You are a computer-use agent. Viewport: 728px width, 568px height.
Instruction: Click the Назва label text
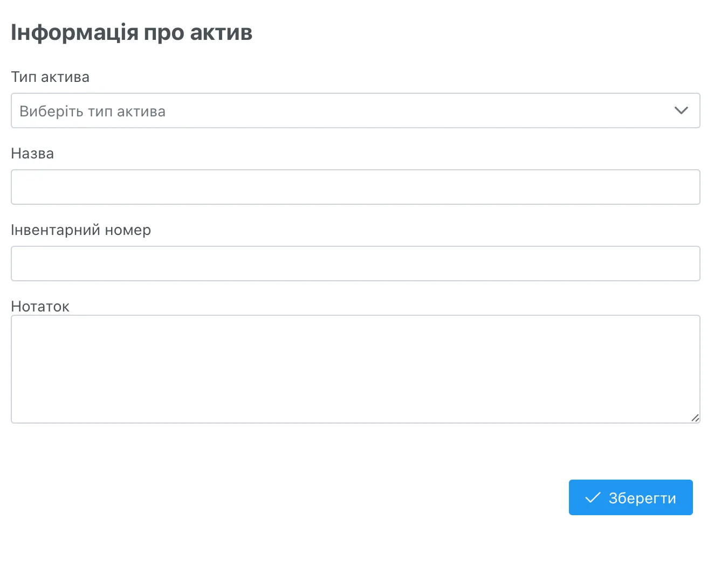tap(32, 153)
